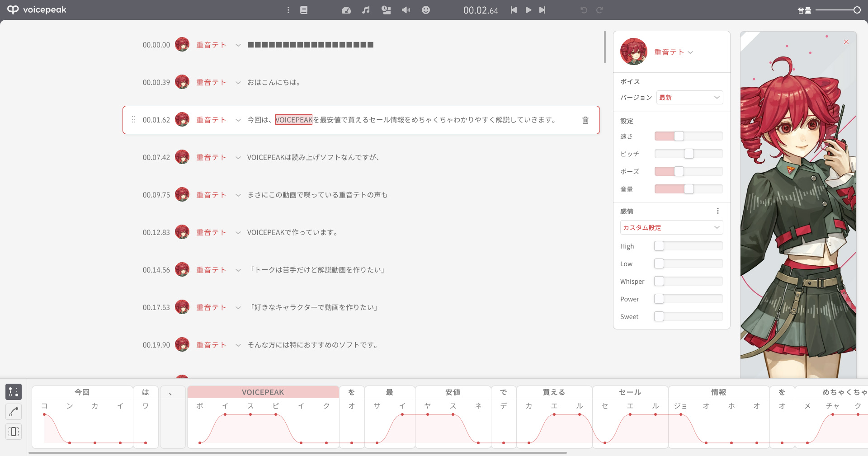Click the smiley face emotion icon
The height and width of the screenshot is (456, 868).
click(426, 10)
